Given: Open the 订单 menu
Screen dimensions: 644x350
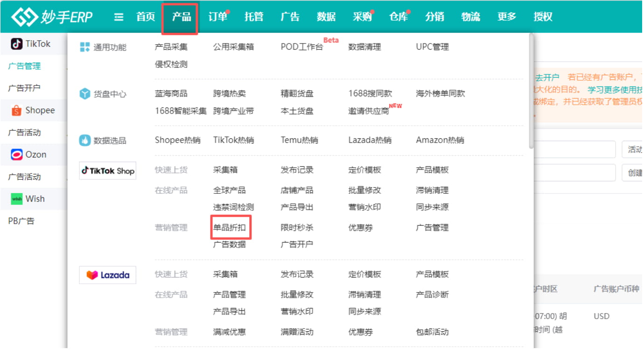Looking at the screenshot, I should (x=218, y=17).
